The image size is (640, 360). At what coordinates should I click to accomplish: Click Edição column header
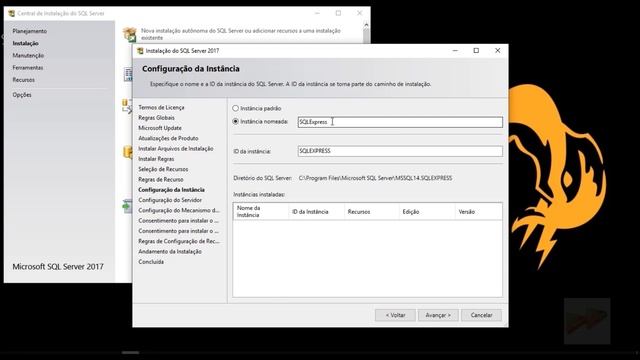[x=427, y=211]
